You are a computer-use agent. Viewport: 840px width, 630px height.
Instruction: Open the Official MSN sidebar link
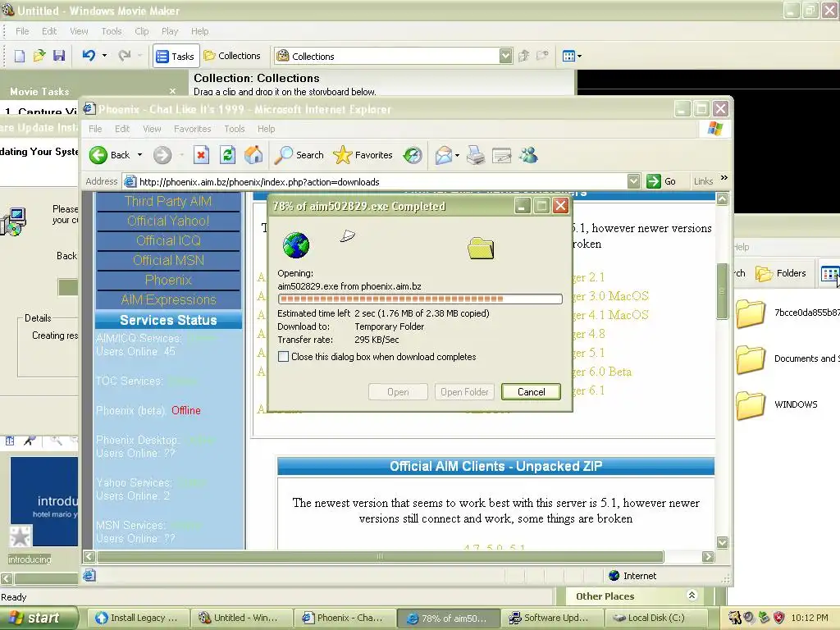pos(168,260)
